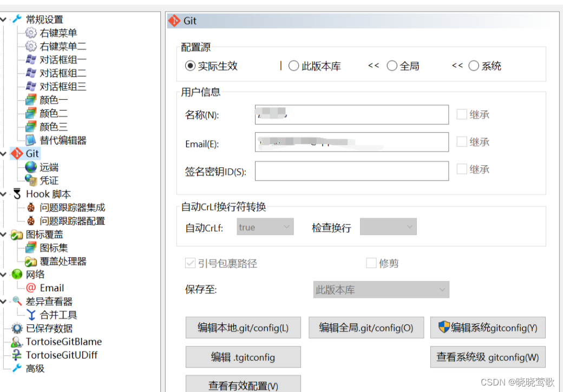This screenshot has height=392, width=563.
Task: Click the gear icon beside 已保存数据
Action: pos(17,328)
